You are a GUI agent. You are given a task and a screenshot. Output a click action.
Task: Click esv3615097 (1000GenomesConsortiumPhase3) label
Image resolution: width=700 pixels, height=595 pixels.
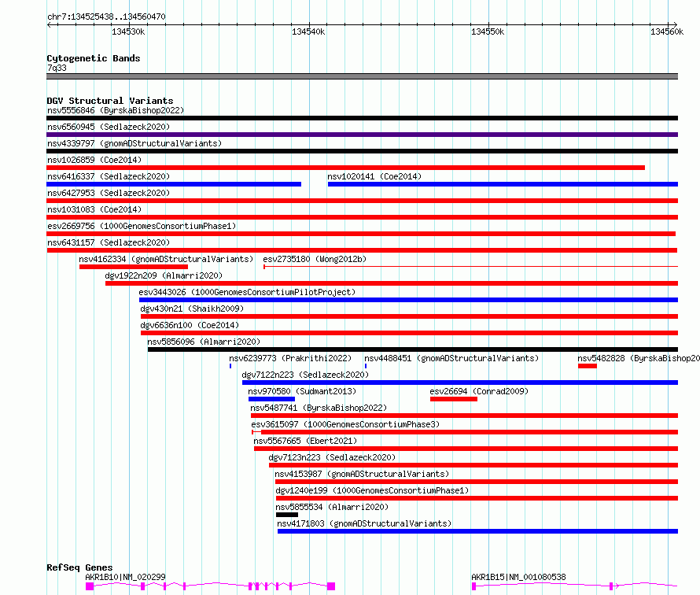pyautogui.click(x=345, y=424)
